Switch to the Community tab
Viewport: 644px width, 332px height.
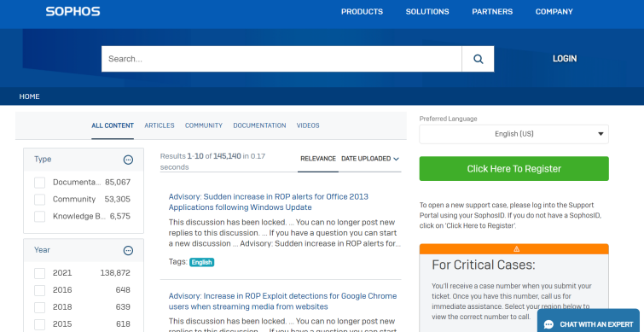pyautogui.click(x=204, y=125)
